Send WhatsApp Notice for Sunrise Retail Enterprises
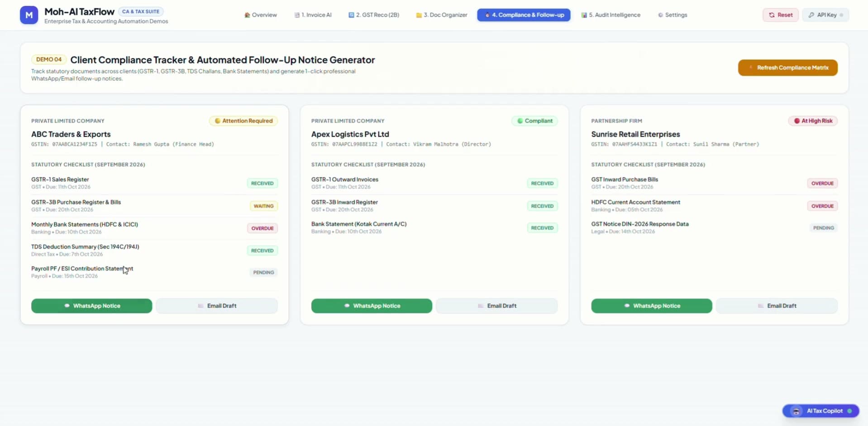Screen dimensions: 868x426 (652, 306)
